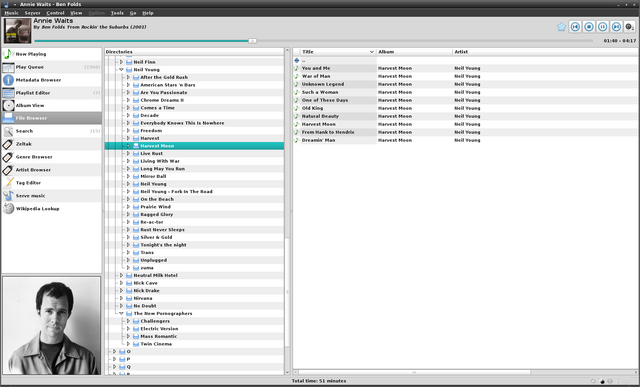Click the Annie Waits song title
The image size is (640, 387).
point(53,20)
